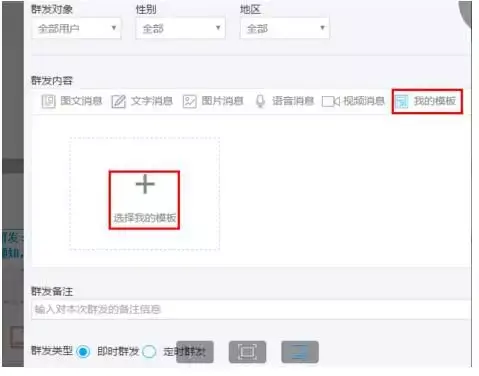This screenshot has width=479, height=376.
Task: Click the 选择我的模板 label
Action: pyautogui.click(x=145, y=218)
